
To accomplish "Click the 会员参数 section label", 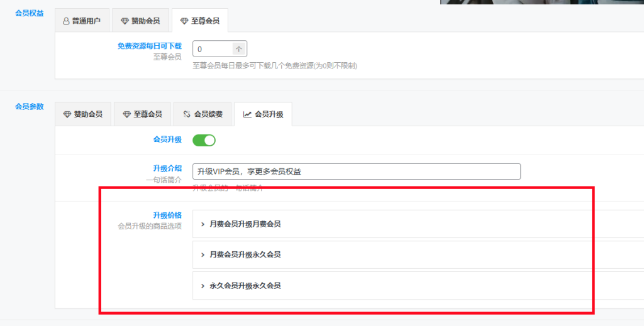I will pos(30,107).
